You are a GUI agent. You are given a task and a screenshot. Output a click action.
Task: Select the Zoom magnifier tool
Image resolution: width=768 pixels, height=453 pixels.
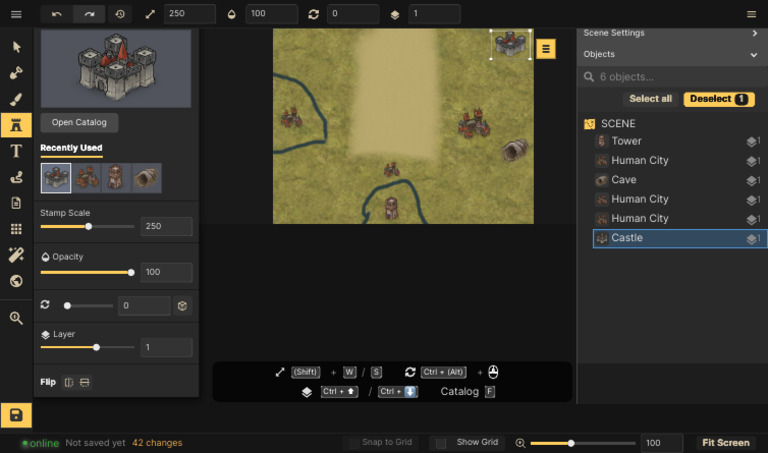pyautogui.click(x=16, y=318)
